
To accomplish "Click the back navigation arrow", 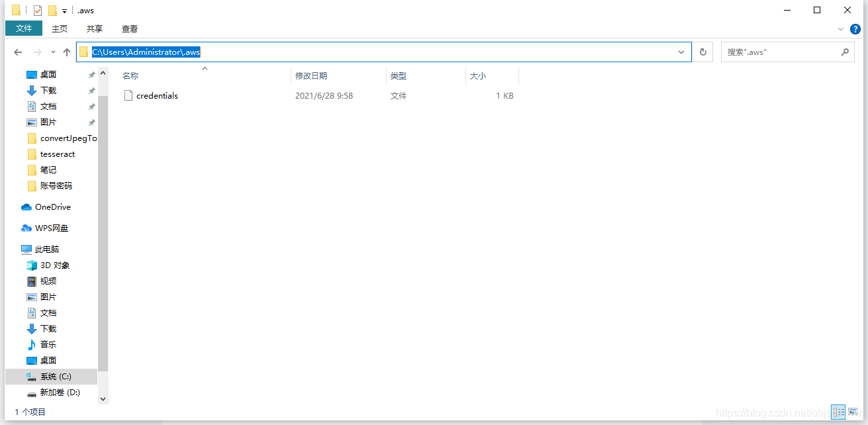I will pyautogui.click(x=19, y=52).
